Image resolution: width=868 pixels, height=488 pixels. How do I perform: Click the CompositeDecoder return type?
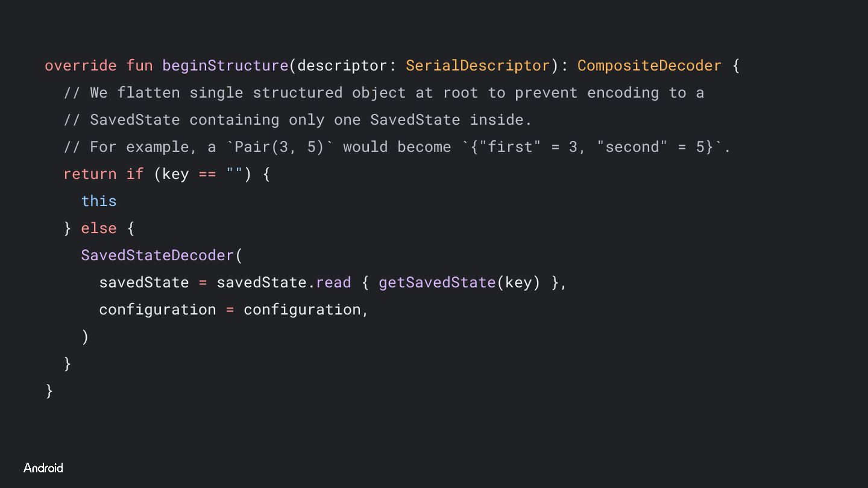tap(649, 66)
